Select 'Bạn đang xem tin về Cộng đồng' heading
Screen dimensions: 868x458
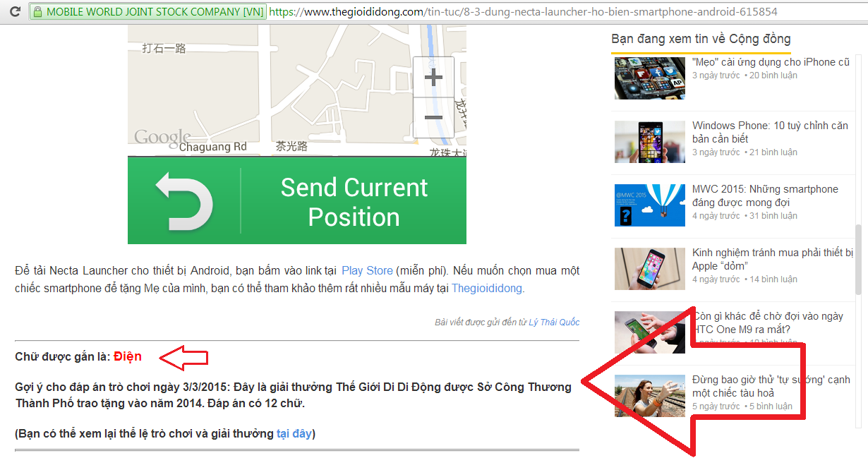point(701,39)
